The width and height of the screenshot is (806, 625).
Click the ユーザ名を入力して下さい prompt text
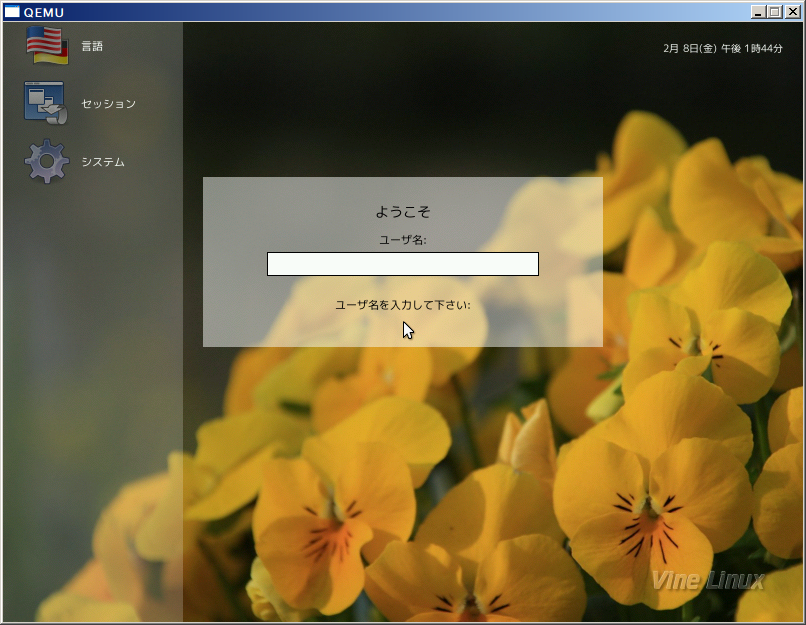[x=403, y=305]
